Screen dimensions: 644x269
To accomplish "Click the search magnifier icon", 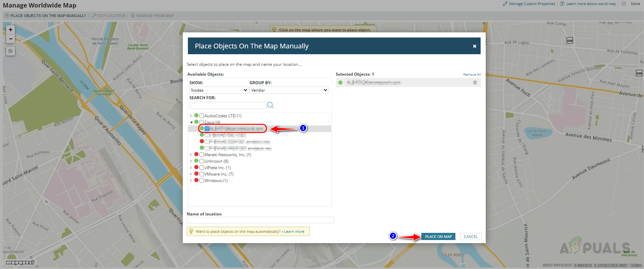I will (270, 105).
